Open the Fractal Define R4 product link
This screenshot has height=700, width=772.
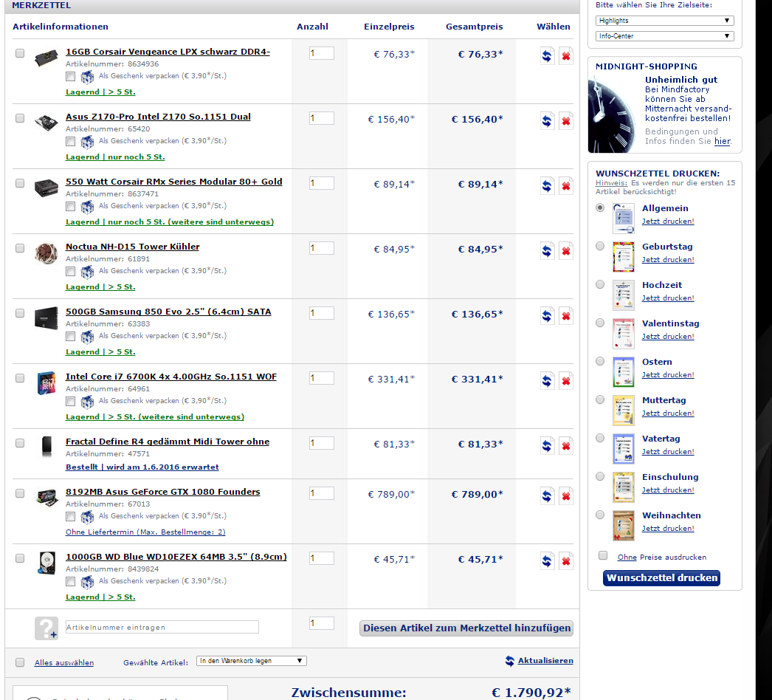click(x=168, y=442)
